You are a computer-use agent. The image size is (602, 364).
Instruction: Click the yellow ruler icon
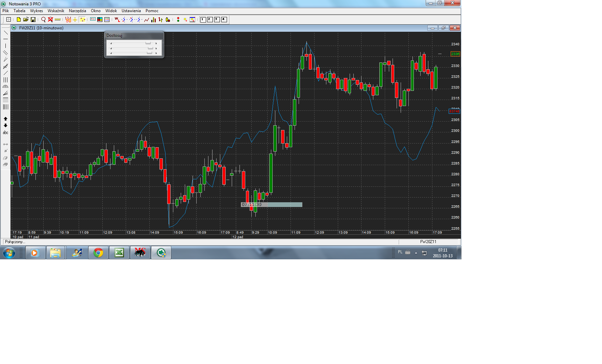click(x=58, y=20)
